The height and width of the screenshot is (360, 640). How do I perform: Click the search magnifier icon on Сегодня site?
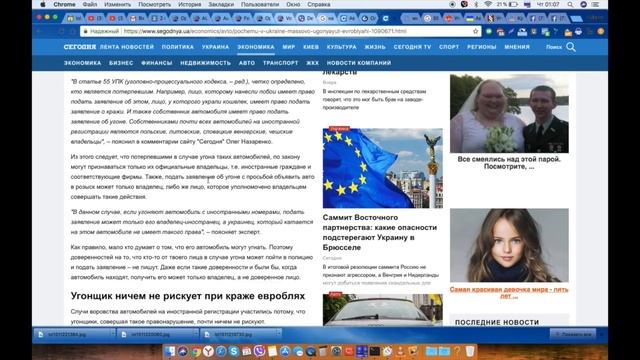[571, 47]
